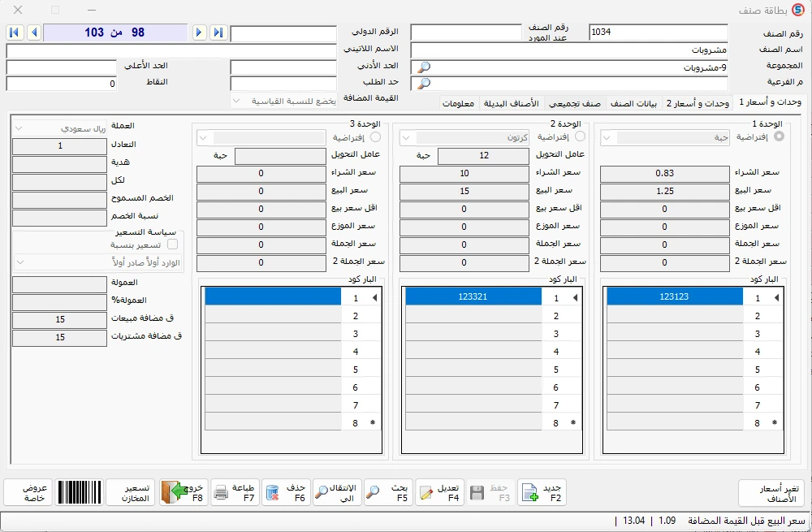The image size is (812, 532).
Task: Click تغير أسعار الأصناف button
Action: pos(772,493)
